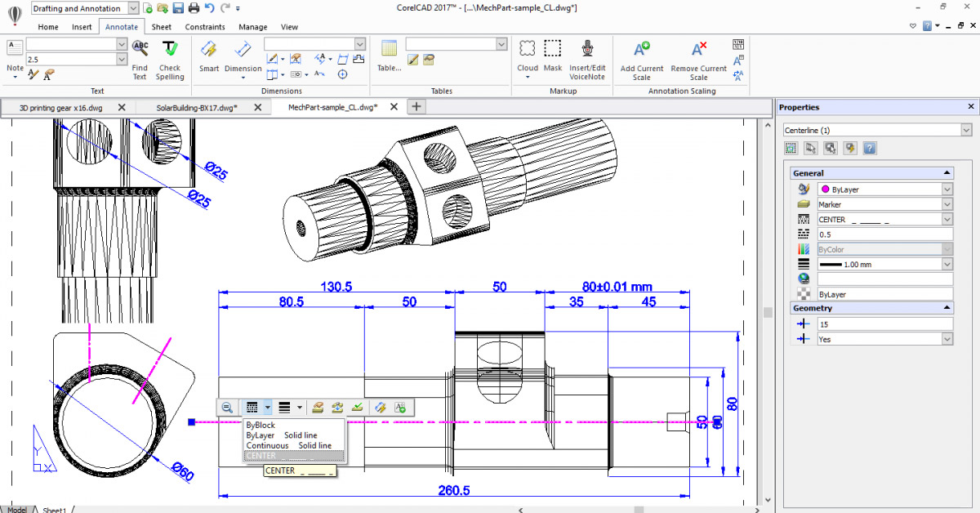Open the Insert ribbon tab
The height and width of the screenshot is (513, 980).
82,27
